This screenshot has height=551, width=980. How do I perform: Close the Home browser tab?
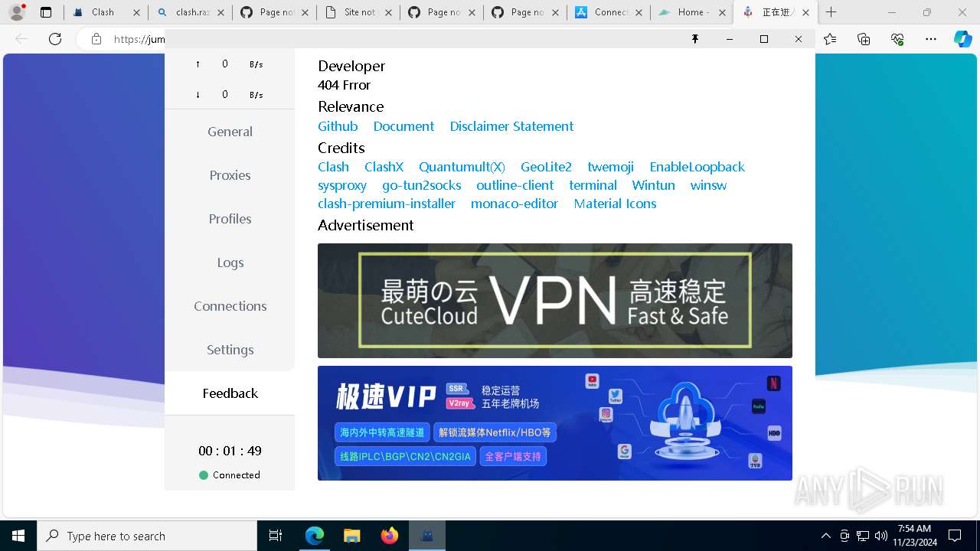point(721,12)
